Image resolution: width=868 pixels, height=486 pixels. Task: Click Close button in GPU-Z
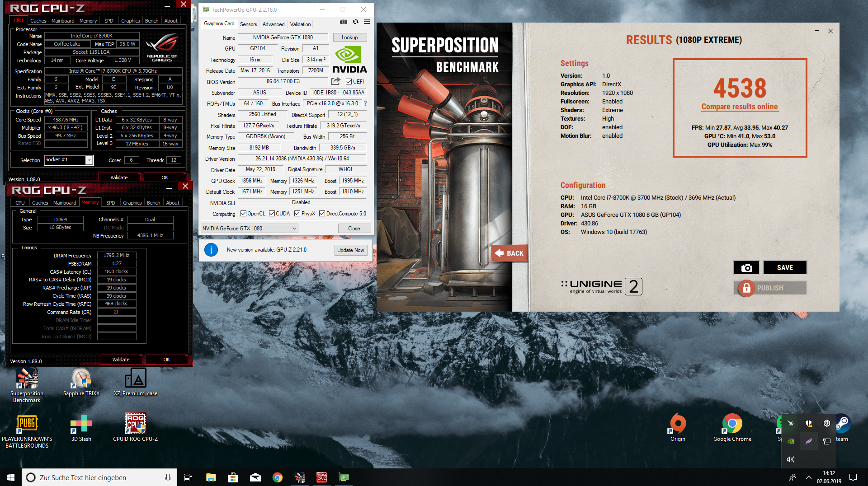pos(354,229)
